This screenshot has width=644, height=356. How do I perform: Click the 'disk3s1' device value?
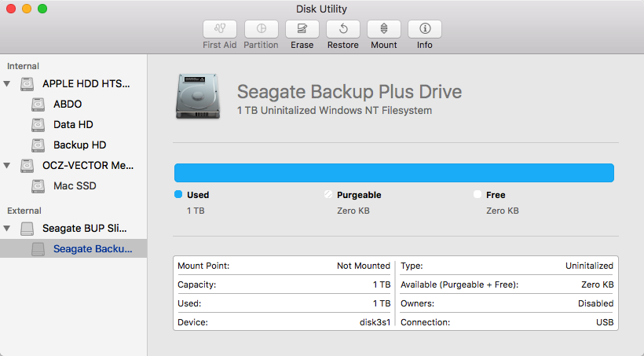point(375,322)
